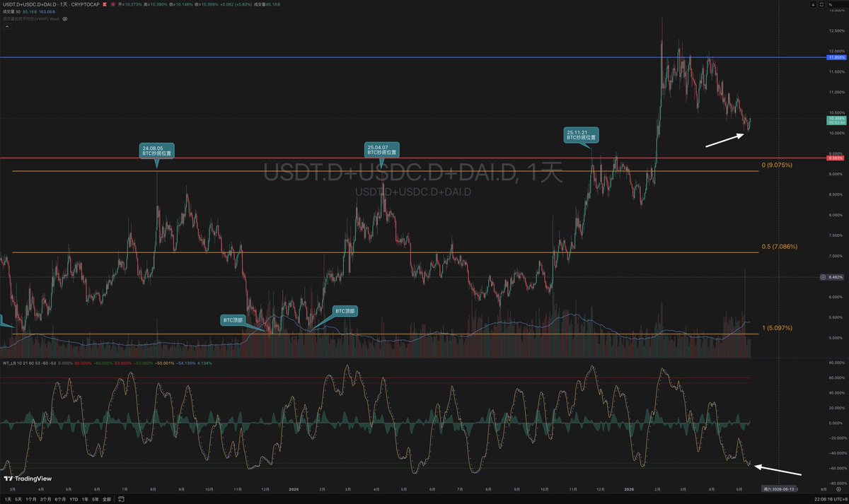Click the blue 11.850% price label

coord(836,57)
